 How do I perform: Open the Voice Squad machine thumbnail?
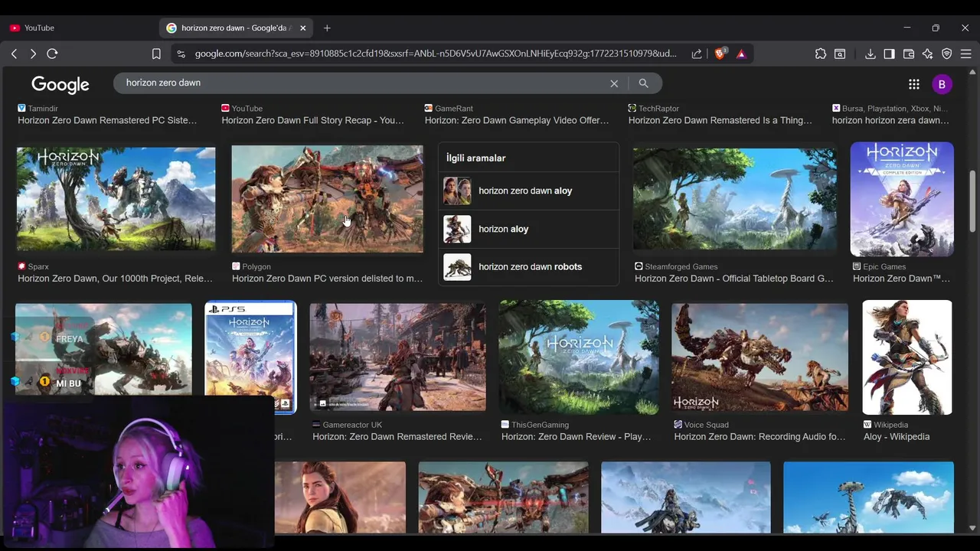(x=759, y=357)
